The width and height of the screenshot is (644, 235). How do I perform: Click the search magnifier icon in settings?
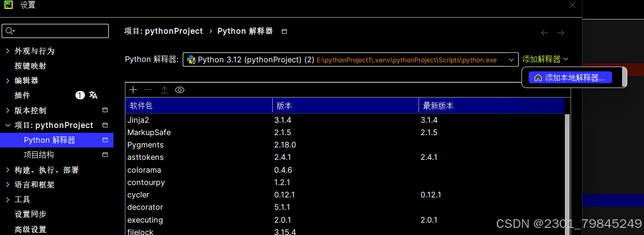click(x=10, y=31)
